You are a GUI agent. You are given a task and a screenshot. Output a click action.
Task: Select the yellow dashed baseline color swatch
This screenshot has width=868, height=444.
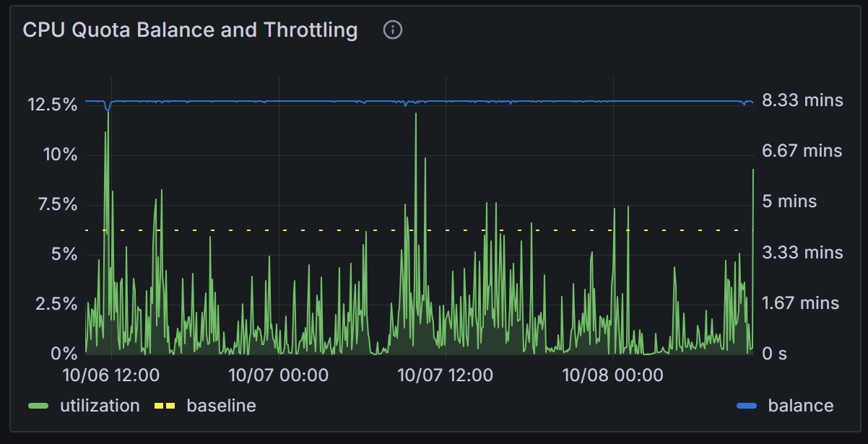[165, 406]
